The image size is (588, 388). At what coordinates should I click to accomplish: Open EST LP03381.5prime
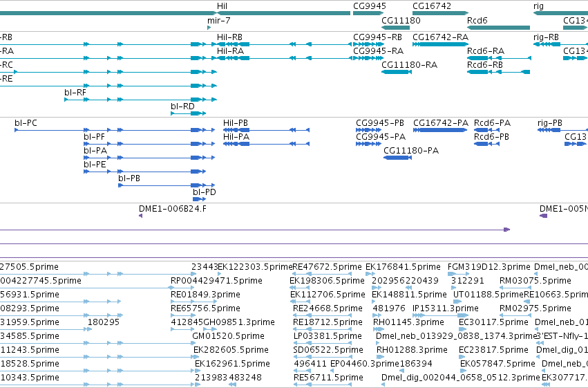pos(328,336)
